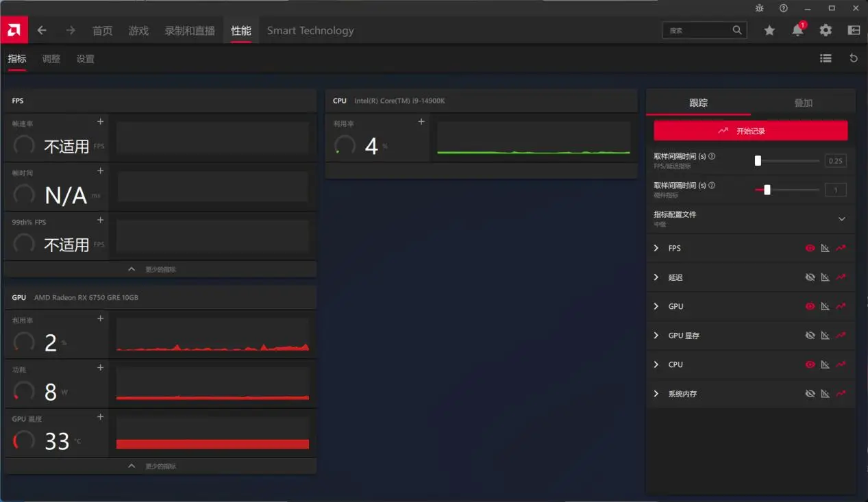The image size is (868, 502).
Task: Switch to the 叠加 panel tab
Action: point(803,103)
